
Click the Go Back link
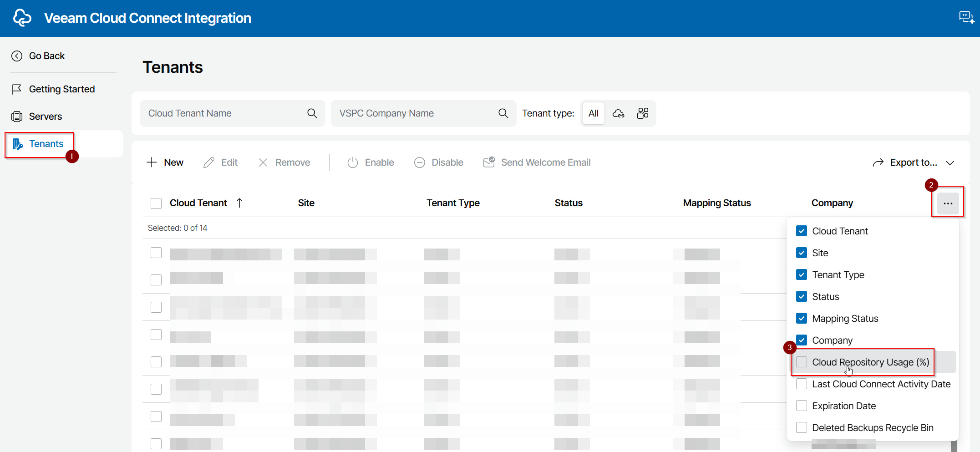point(47,56)
